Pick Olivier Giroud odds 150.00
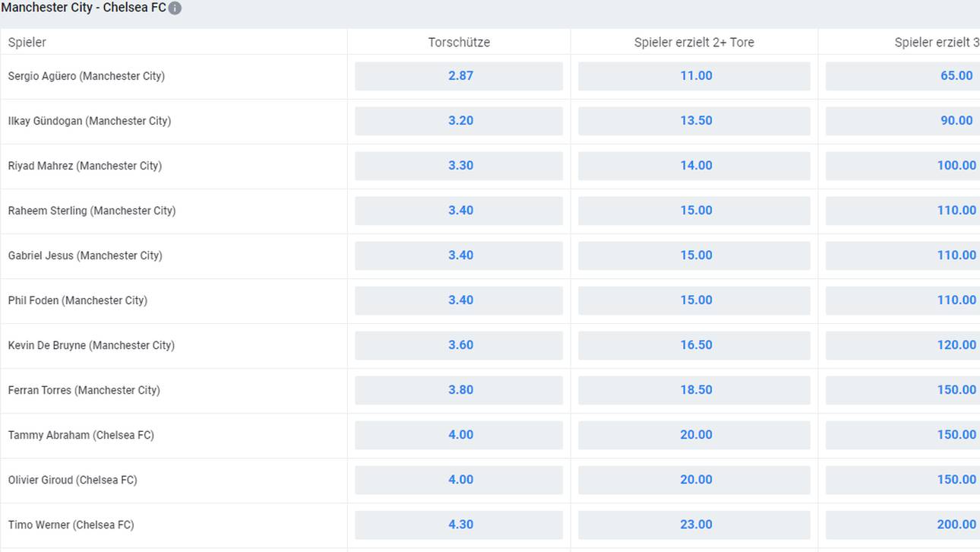The height and width of the screenshot is (552, 980). (903, 480)
